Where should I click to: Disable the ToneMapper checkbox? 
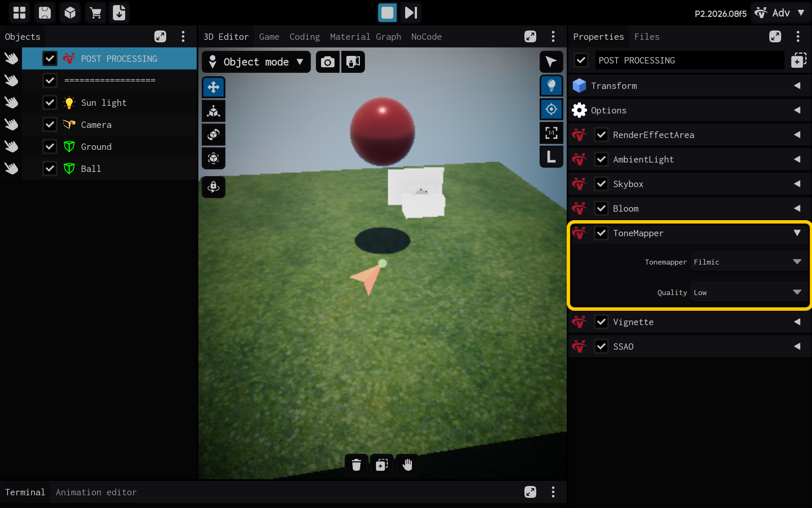click(x=601, y=233)
